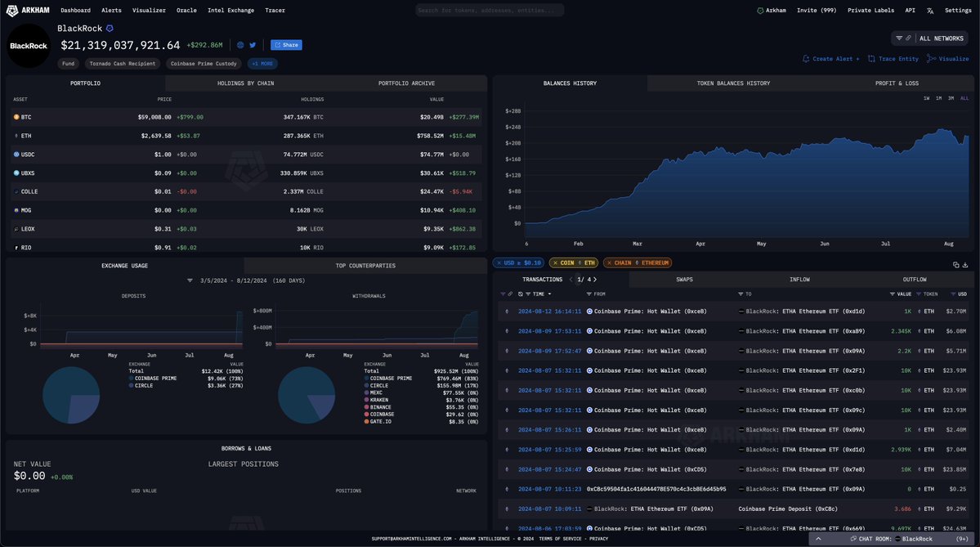Expand the +1 MORE tags chip

point(262,64)
